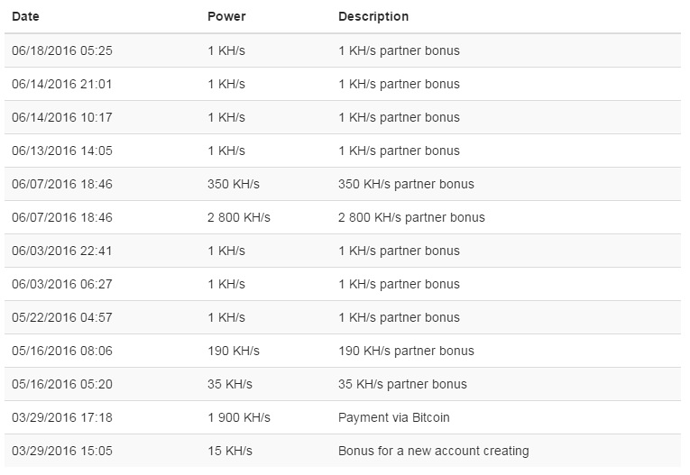Click the 1 900 KH/s power value
This screenshot has height=475, width=690.
tap(239, 418)
